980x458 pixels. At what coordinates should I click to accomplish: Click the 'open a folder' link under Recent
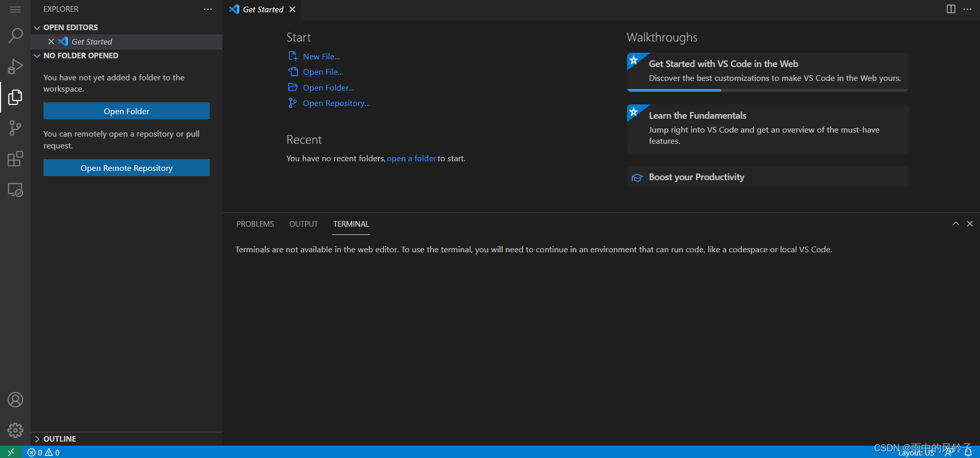[x=411, y=159]
